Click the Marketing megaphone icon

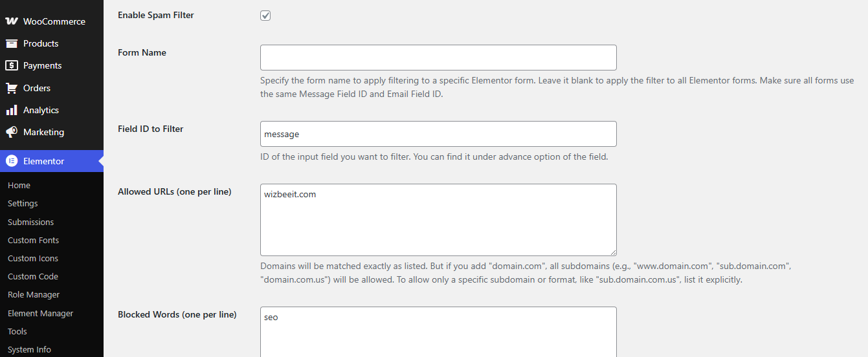point(12,132)
